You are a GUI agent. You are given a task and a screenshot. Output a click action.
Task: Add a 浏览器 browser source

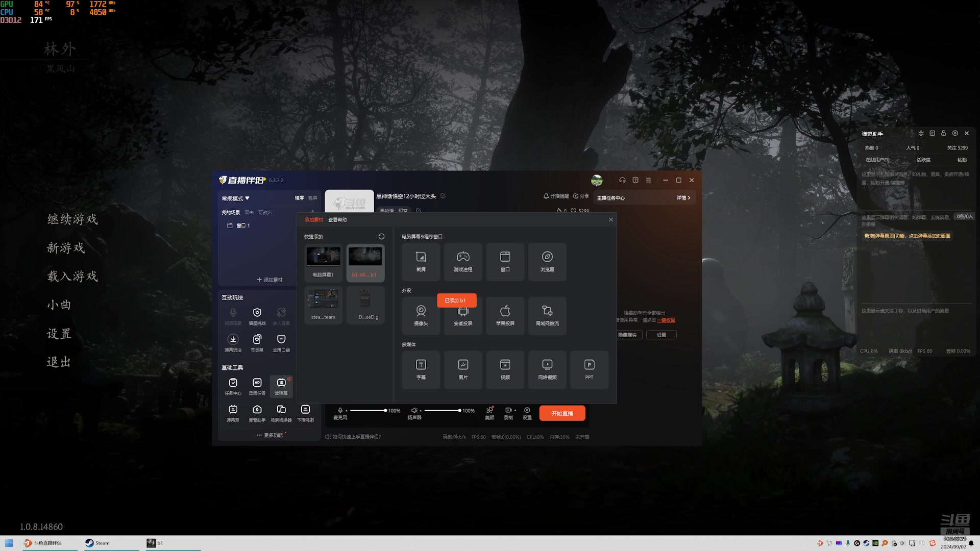point(547,262)
